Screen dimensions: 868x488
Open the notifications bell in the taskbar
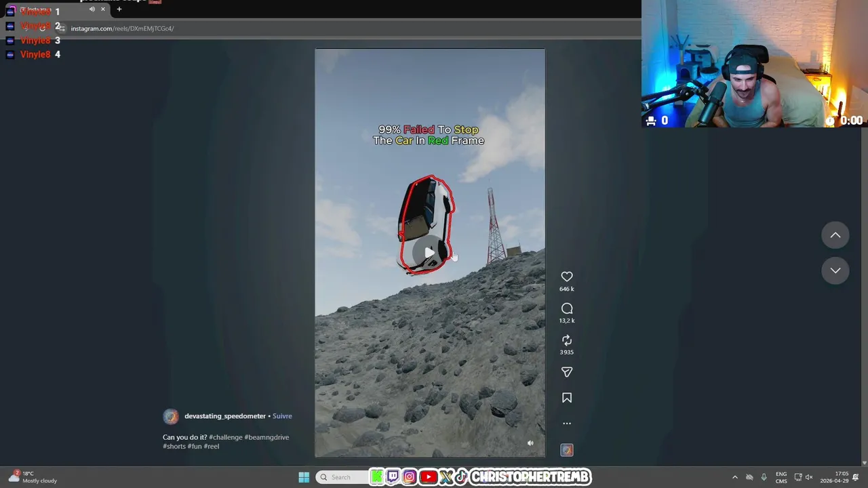click(x=856, y=477)
